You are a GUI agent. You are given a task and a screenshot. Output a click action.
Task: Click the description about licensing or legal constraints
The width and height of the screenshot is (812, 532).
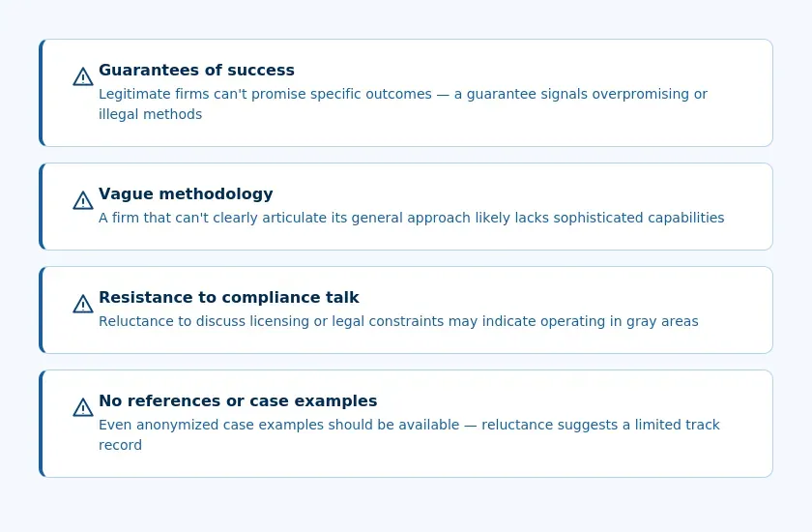click(398, 322)
